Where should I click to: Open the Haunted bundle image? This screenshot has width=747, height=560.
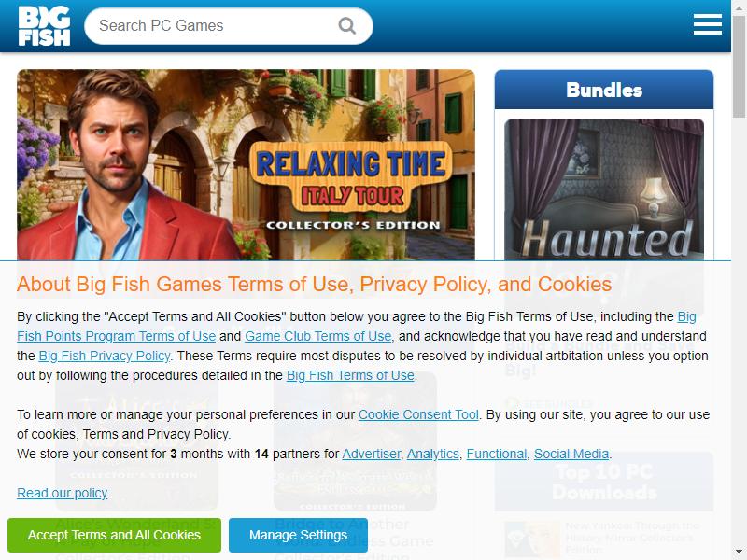coord(603,189)
